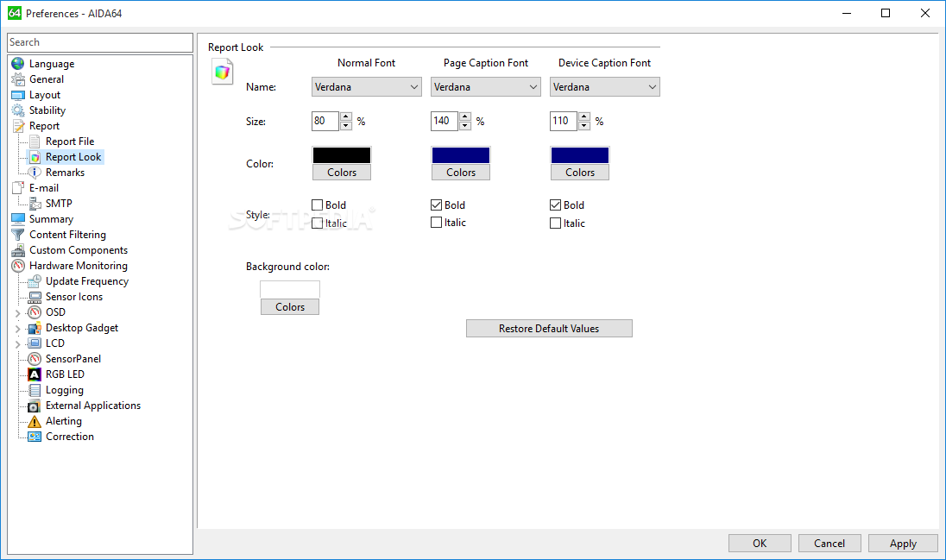Click the Remarks info icon
The image size is (946, 560).
35,173
